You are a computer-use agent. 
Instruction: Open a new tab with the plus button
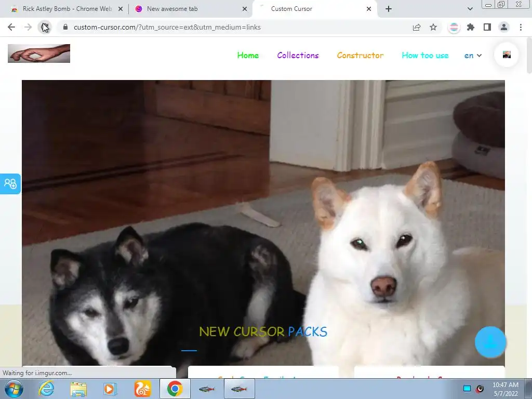tap(389, 9)
